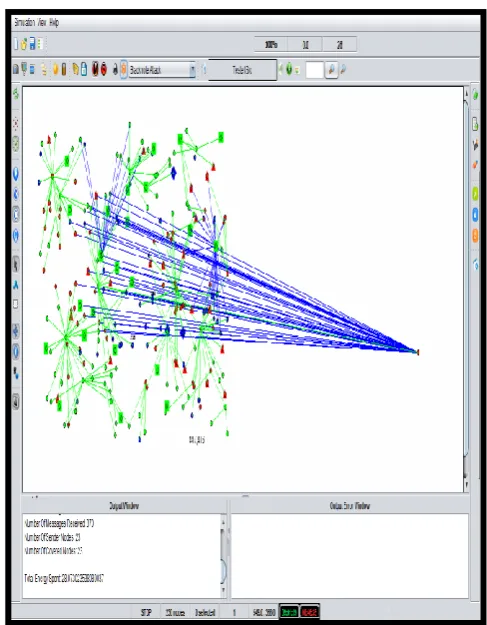This screenshot has width=487, height=625.
Task: Click the document icon in right sidebar
Action: pos(475,124)
